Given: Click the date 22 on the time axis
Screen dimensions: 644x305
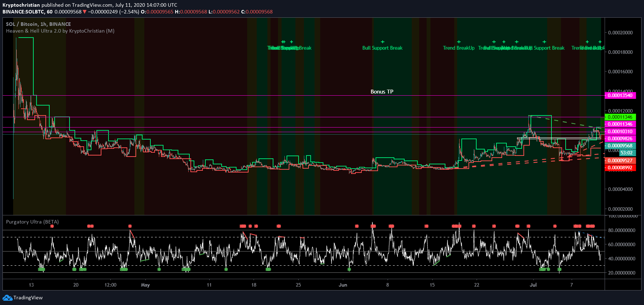Looking at the screenshot, I should (x=477, y=285).
